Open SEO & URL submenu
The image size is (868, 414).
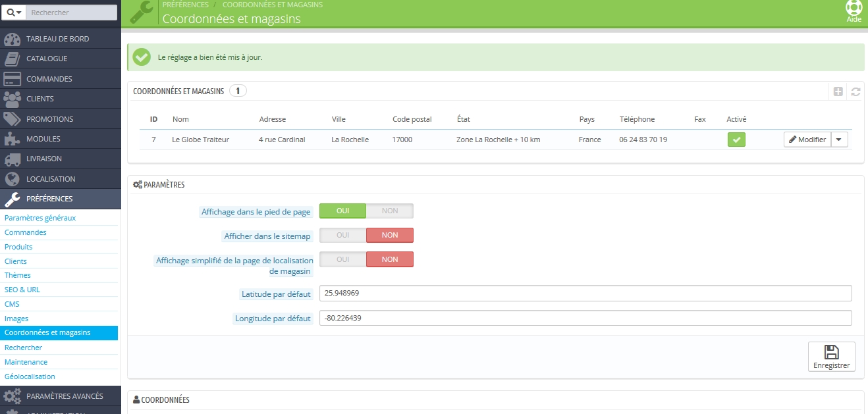[22, 290]
